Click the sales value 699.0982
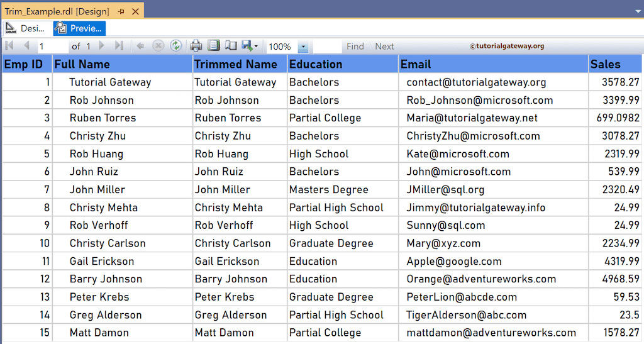Screen dimensions: 644x344 (x=615, y=118)
